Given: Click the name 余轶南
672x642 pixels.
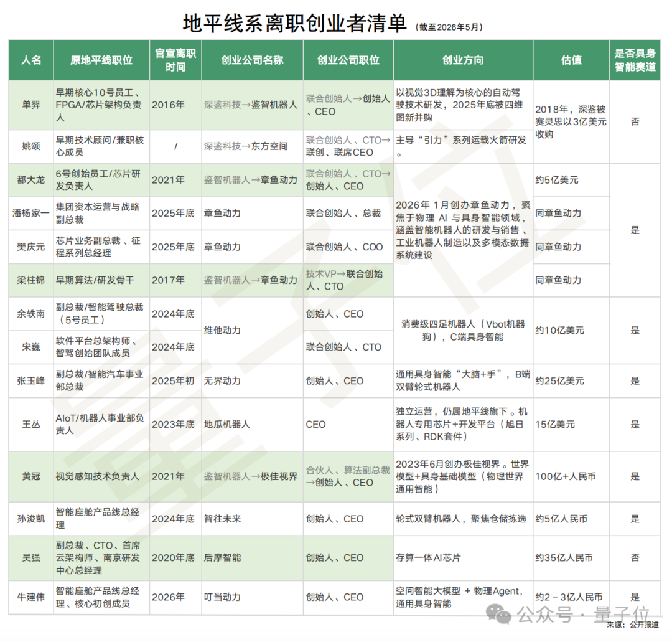Looking at the screenshot, I should (31, 314).
